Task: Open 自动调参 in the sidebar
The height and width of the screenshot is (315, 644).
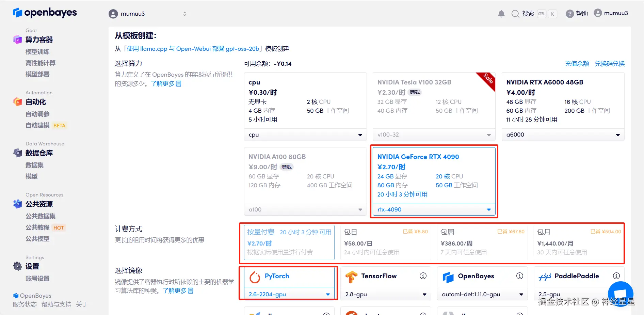Action: (x=37, y=114)
